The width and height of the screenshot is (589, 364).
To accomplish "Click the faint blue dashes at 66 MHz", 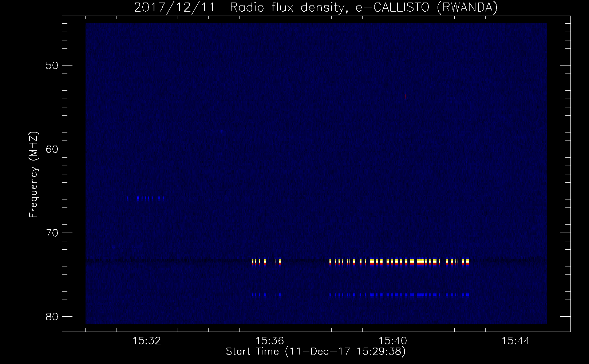I will point(146,198).
